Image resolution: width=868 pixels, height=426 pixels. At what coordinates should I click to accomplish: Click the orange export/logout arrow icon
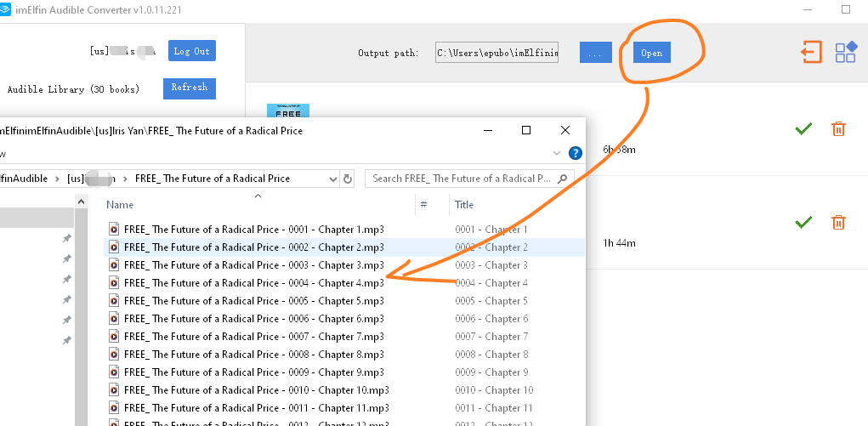[x=811, y=53]
